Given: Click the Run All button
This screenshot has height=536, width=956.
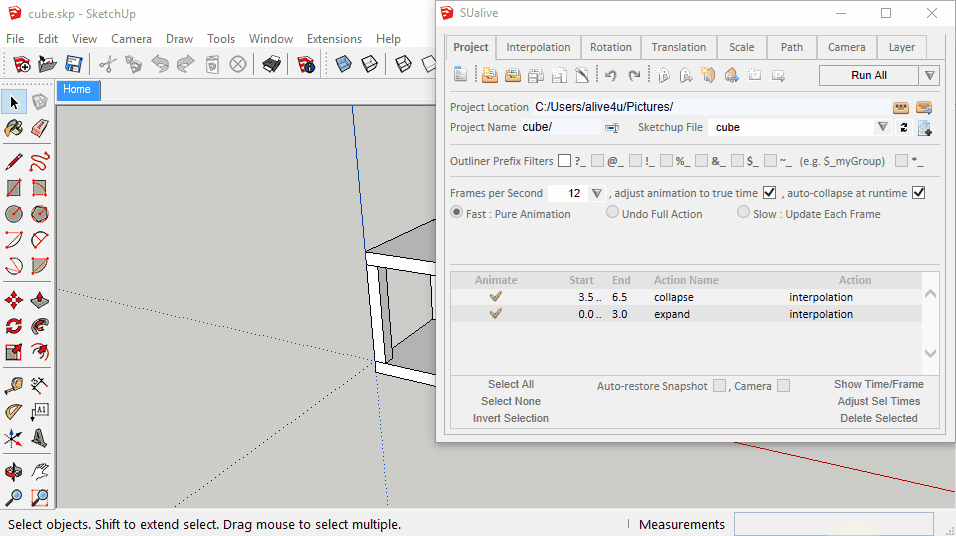Looking at the screenshot, I should [869, 76].
